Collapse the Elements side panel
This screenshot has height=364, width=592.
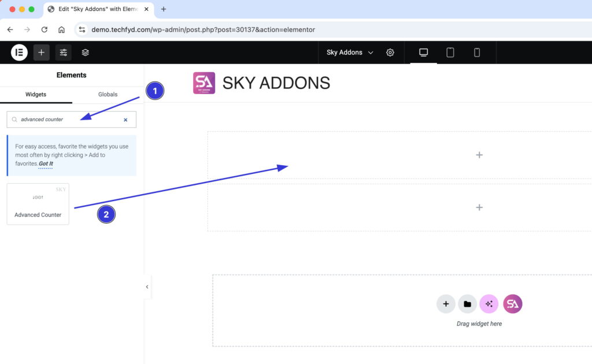point(147,287)
